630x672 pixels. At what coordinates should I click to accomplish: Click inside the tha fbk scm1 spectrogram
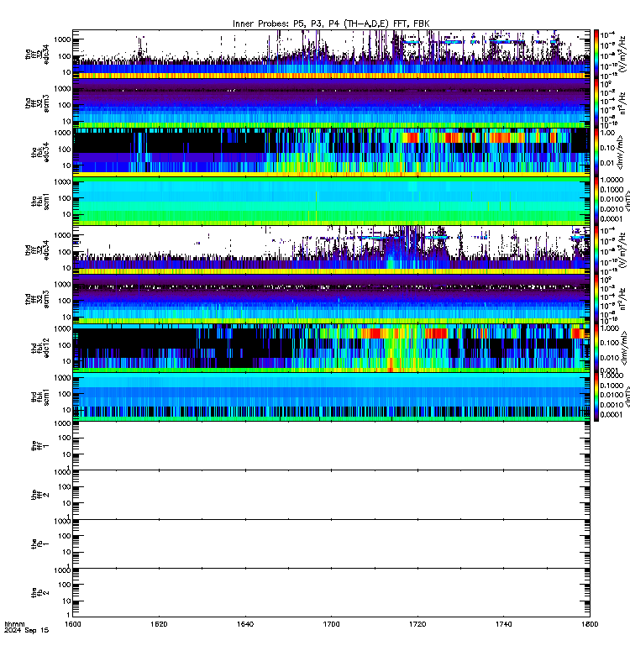tap(331, 201)
